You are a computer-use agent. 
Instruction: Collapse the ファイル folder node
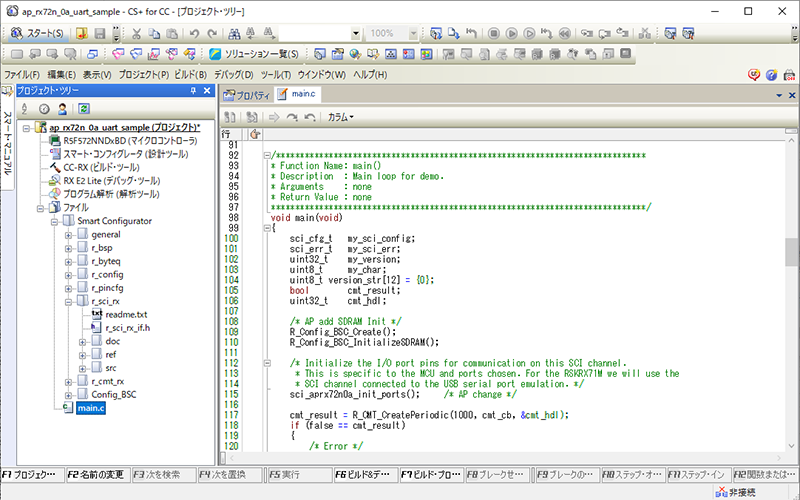[40, 208]
